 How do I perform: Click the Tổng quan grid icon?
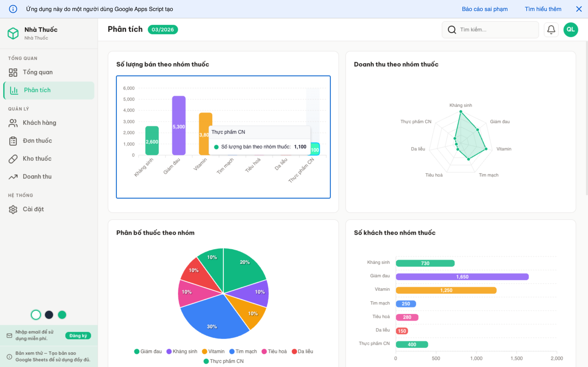(x=13, y=72)
